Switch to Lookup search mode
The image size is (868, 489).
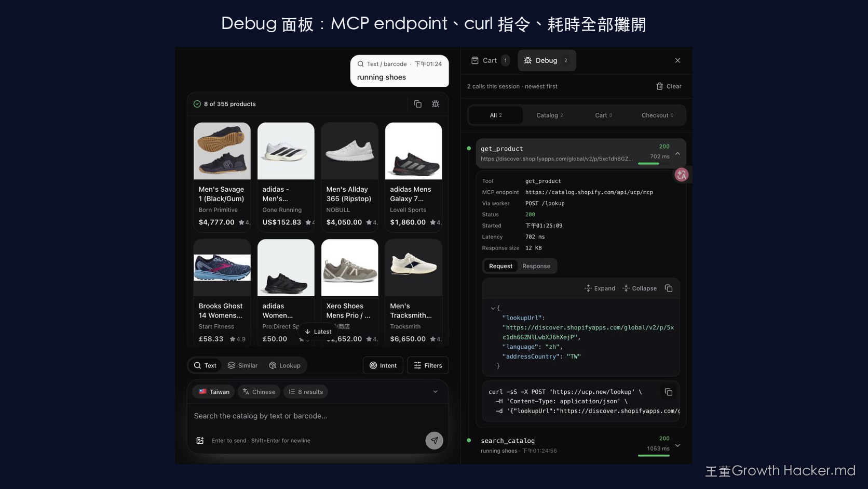point(284,365)
